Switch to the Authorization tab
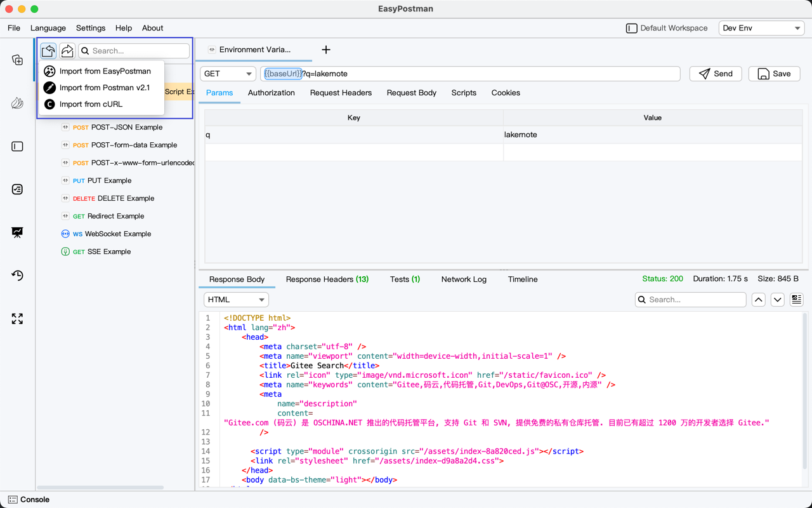 point(272,93)
